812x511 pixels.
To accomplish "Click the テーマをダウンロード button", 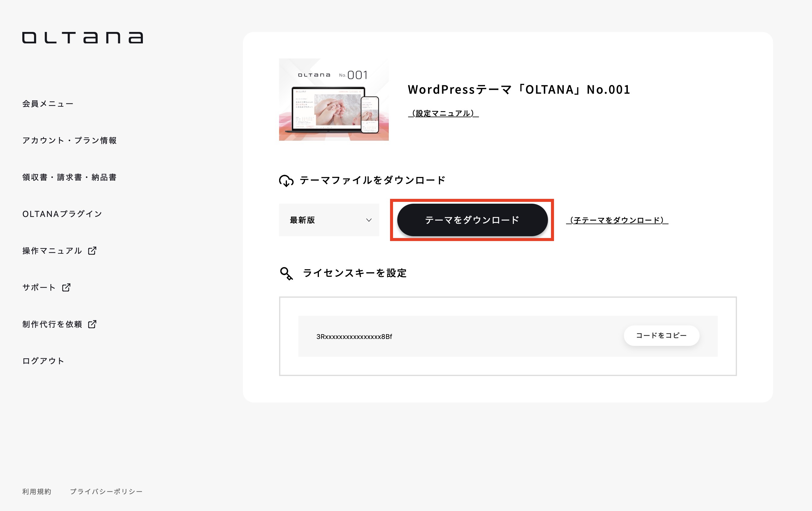I will pyautogui.click(x=472, y=220).
